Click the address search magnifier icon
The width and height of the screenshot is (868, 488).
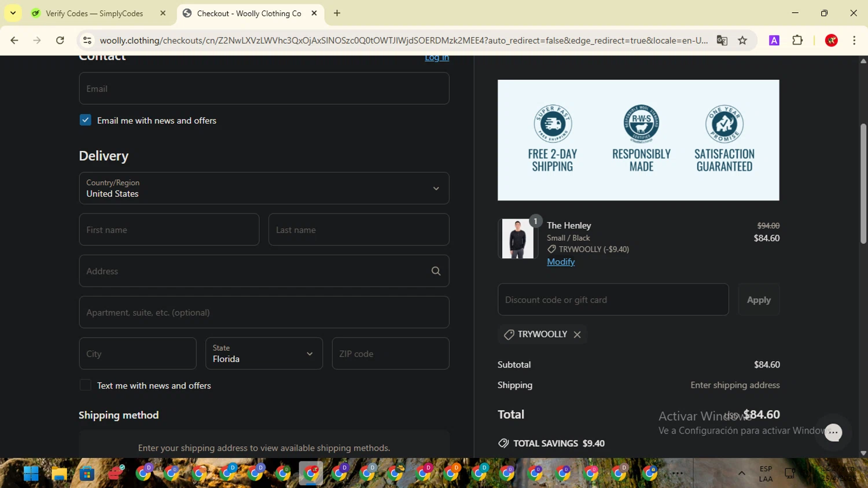pos(436,271)
